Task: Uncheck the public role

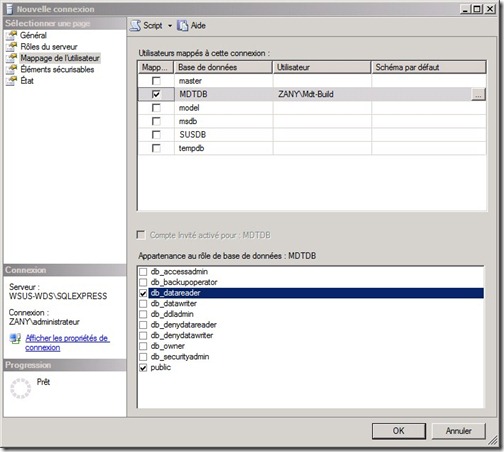Action: (x=143, y=368)
